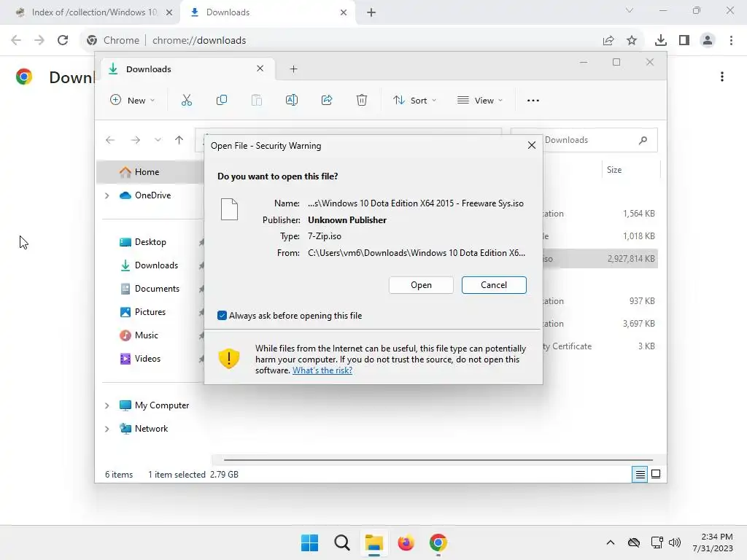Click the File Explorer taskbar icon
Viewport: 747px width, 560px height.
[374, 542]
